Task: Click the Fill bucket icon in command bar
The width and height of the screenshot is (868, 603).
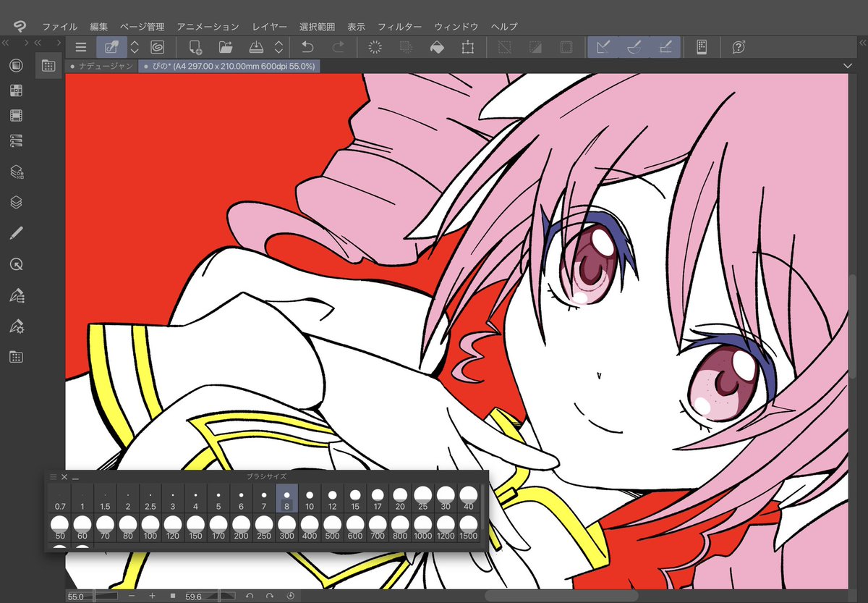Action: [x=437, y=47]
